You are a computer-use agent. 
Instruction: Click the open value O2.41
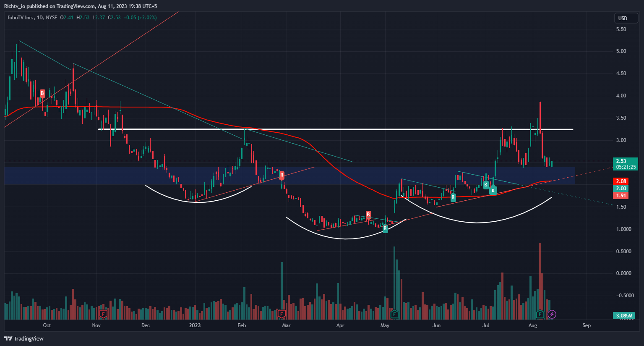click(67, 18)
